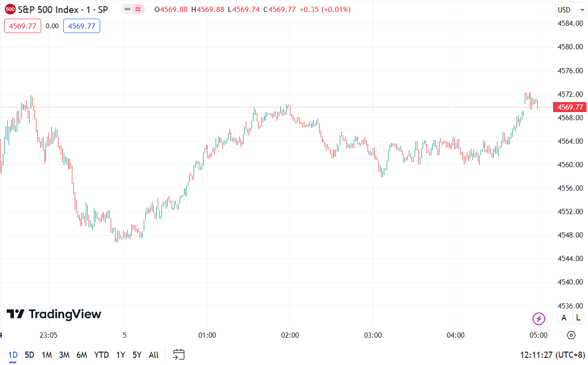This screenshot has height=365, width=588.
Task: Click the TradingView logo
Action: 54,314
